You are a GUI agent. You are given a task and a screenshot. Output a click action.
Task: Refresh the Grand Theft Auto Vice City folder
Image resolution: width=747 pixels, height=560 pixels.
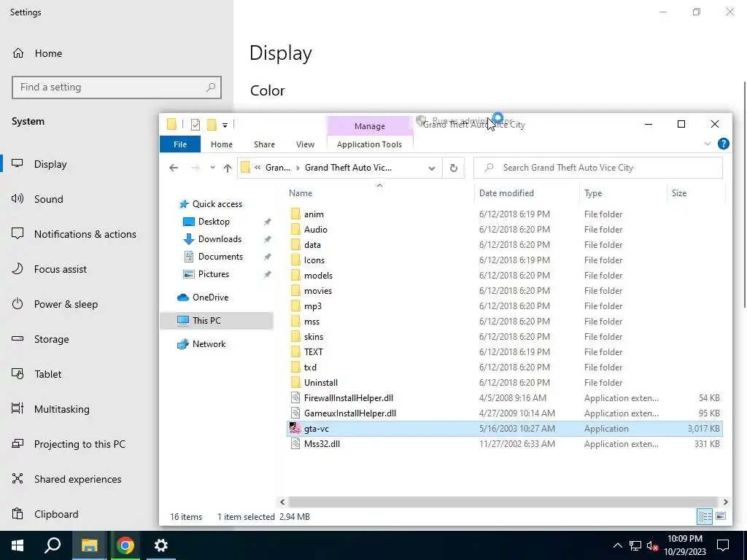(x=454, y=168)
